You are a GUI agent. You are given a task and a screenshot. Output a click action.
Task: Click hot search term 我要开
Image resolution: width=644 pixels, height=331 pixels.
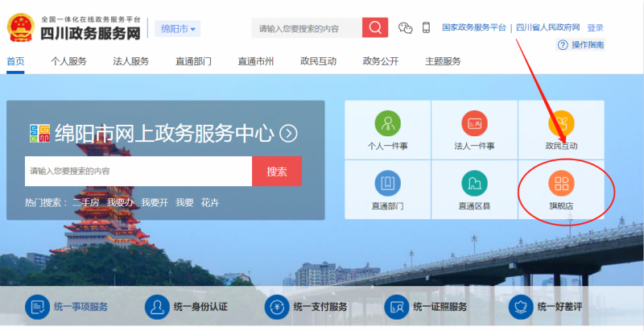tap(155, 202)
